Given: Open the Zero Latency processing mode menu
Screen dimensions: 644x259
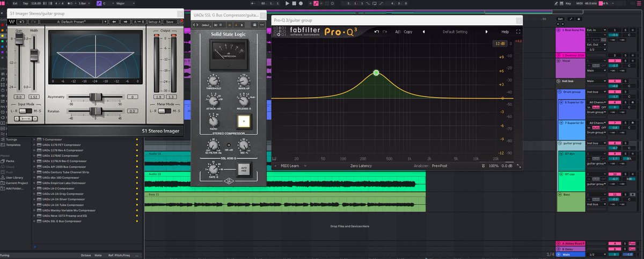Looking at the screenshot, I should [x=362, y=166].
